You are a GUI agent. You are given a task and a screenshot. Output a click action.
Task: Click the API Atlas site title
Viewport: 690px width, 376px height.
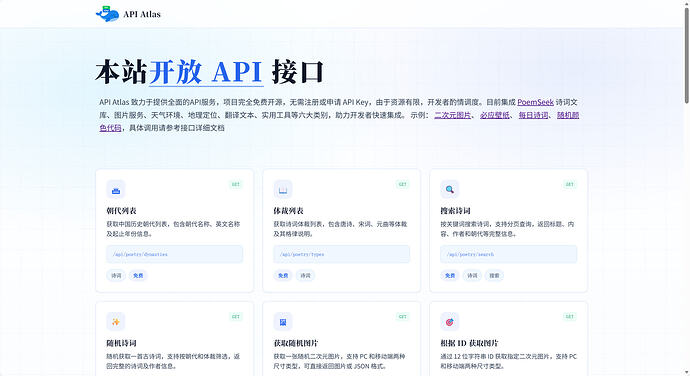pyautogui.click(x=142, y=14)
